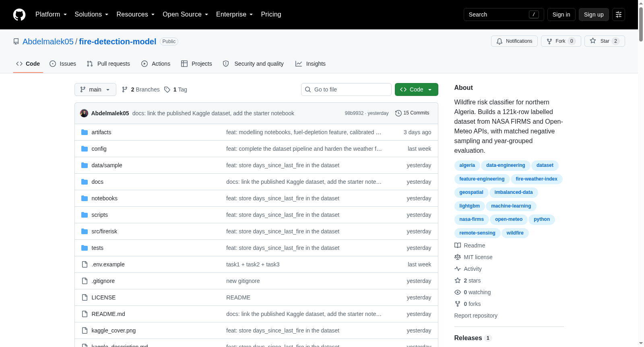Expand the Enterprise menu
Viewport: 644px width, 347px height.
point(234,15)
